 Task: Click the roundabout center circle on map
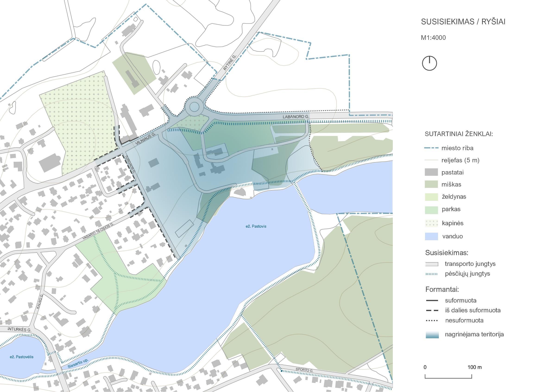pos(194,107)
